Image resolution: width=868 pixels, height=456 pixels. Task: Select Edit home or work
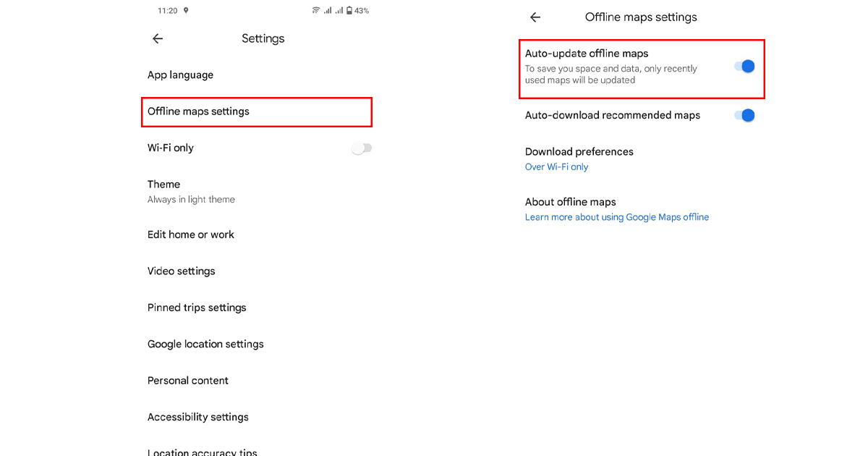pyautogui.click(x=191, y=235)
